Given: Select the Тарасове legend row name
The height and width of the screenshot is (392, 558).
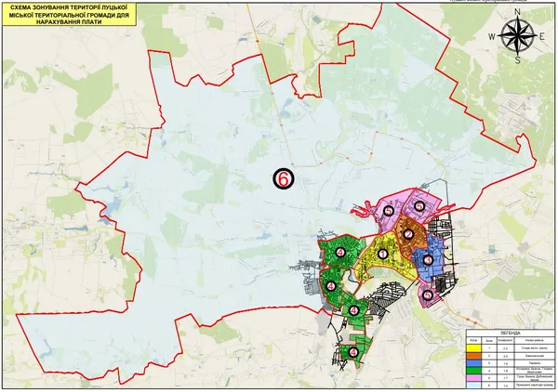Looking at the screenshot, I should click(535, 363).
